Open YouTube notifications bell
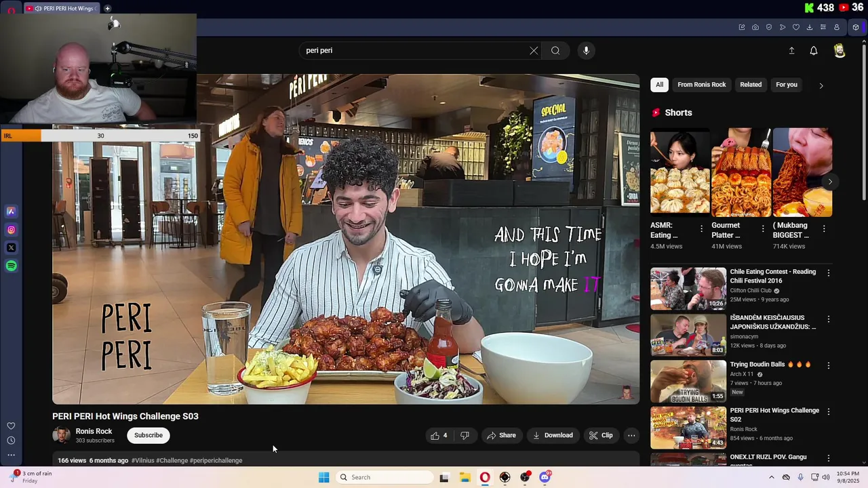Image resolution: width=868 pixels, height=488 pixels. point(814,51)
